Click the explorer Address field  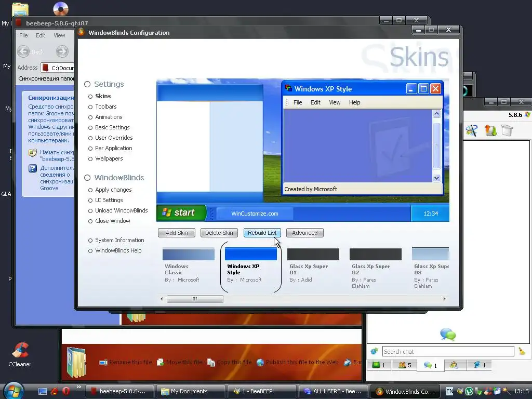coord(57,68)
